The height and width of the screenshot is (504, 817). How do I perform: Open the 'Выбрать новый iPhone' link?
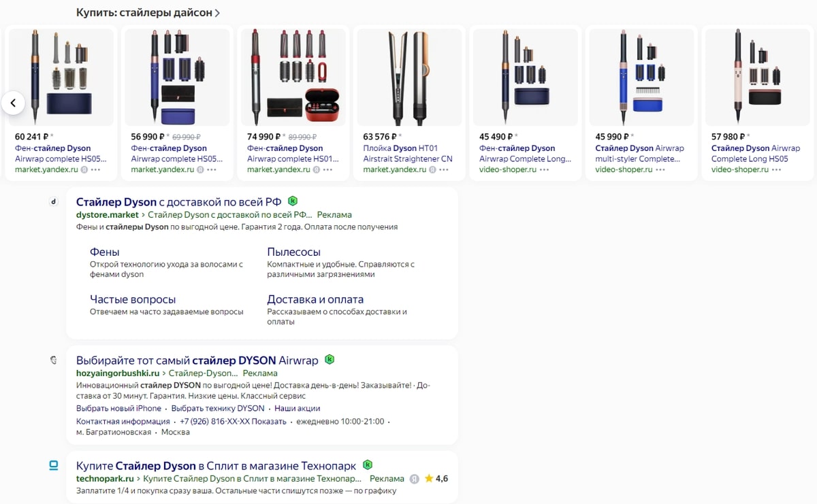[118, 408]
